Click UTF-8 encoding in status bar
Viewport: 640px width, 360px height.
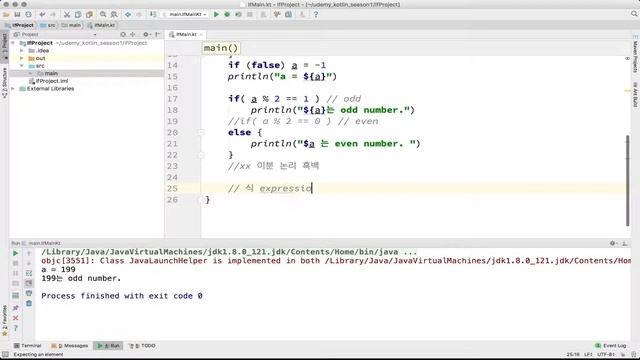coord(606,354)
